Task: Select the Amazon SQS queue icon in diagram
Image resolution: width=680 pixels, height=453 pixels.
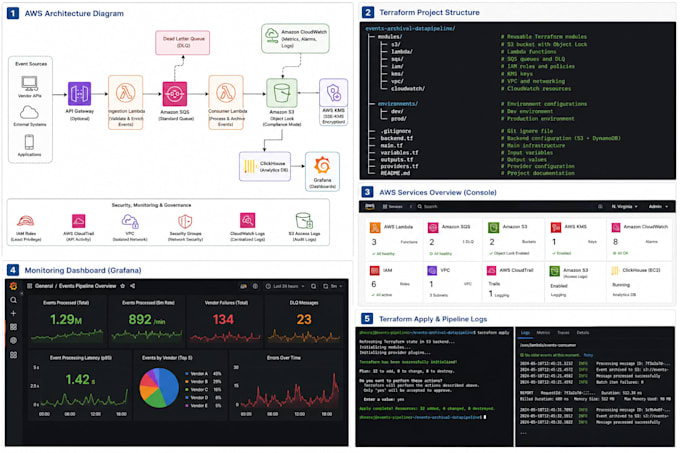Action: pyautogui.click(x=174, y=94)
